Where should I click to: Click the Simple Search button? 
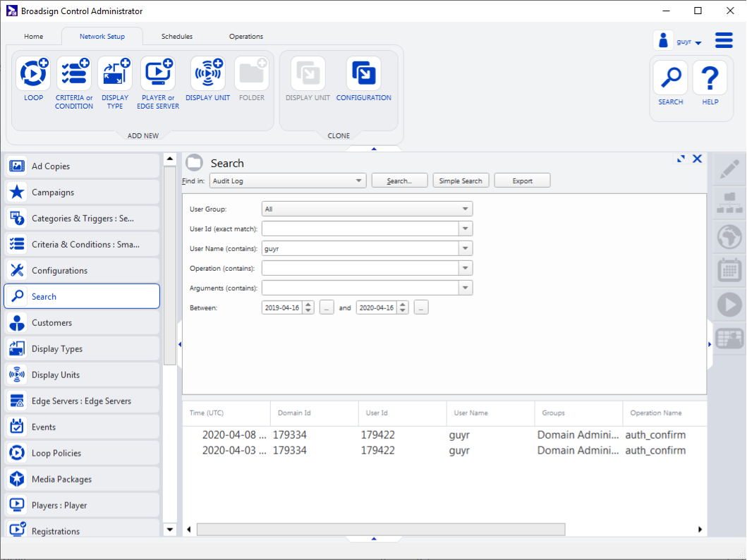coord(461,181)
